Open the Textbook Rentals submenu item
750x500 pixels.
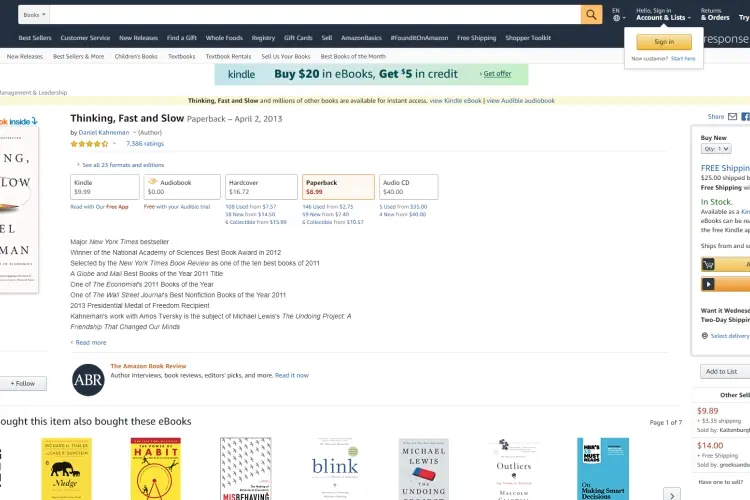click(x=228, y=56)
